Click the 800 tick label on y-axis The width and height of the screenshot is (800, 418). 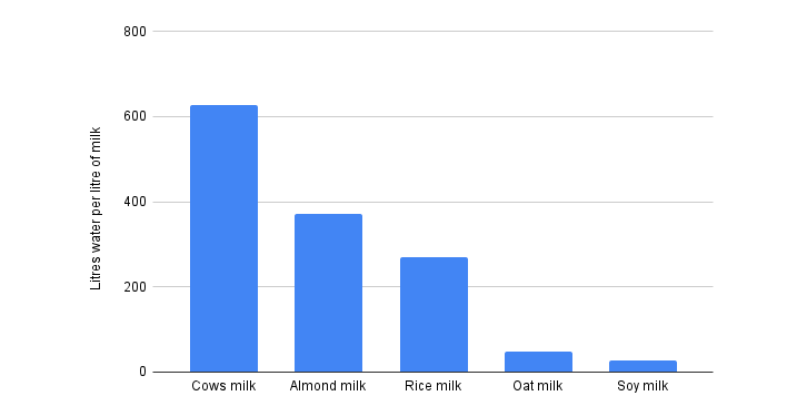(x=135, y=32)
